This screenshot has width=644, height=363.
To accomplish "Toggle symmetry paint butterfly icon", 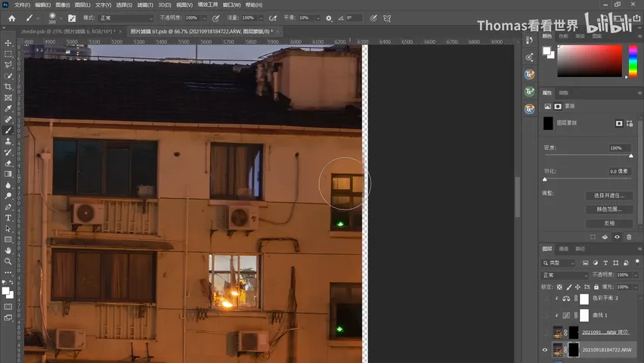I will pos(387,18).
